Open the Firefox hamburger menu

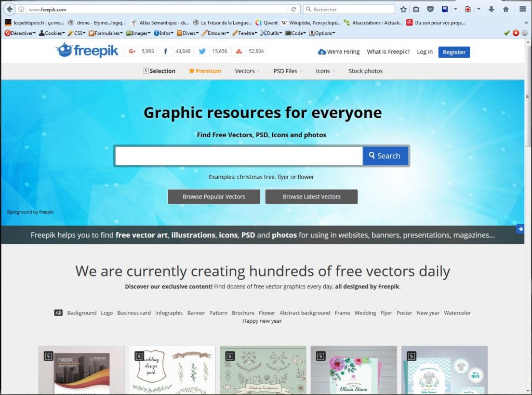(523, 9)
